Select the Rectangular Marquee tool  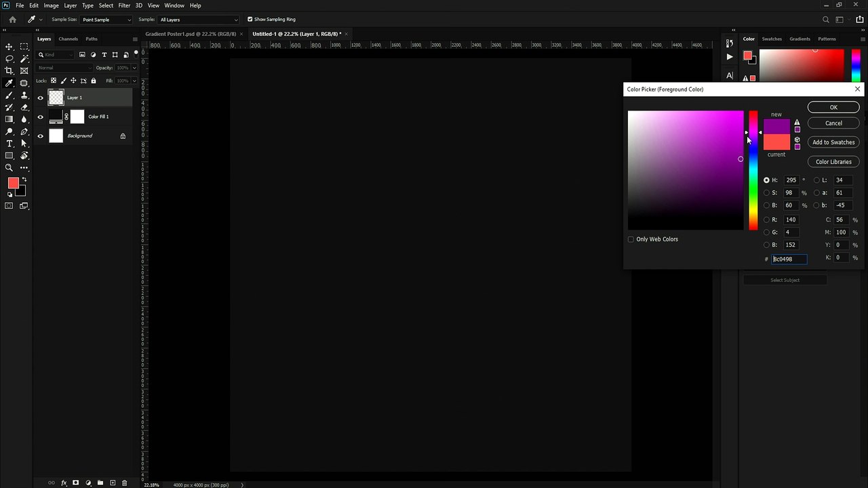24,47
